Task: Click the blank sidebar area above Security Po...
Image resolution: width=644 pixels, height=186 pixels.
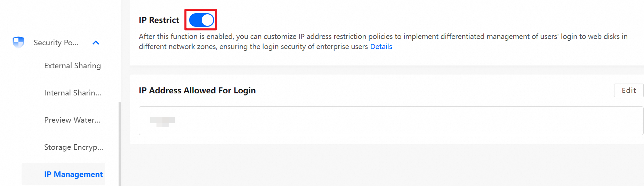Action: point(59,16)
